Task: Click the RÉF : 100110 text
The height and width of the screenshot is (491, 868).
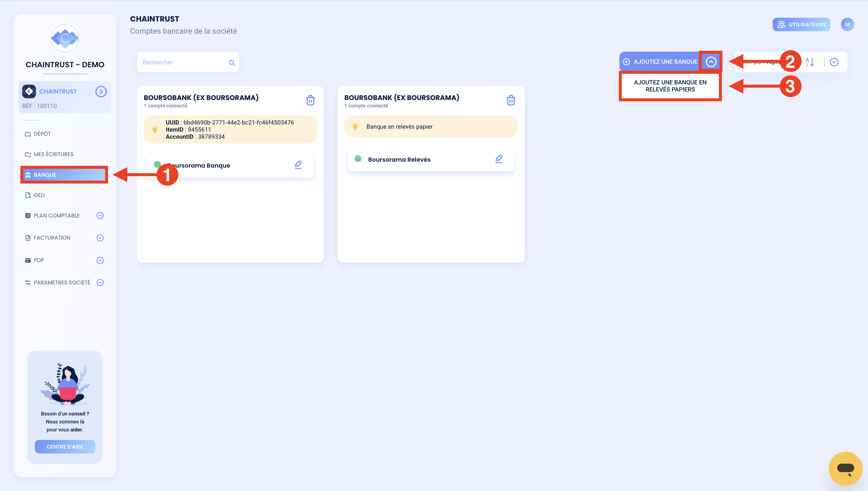Action: (40, 106)
